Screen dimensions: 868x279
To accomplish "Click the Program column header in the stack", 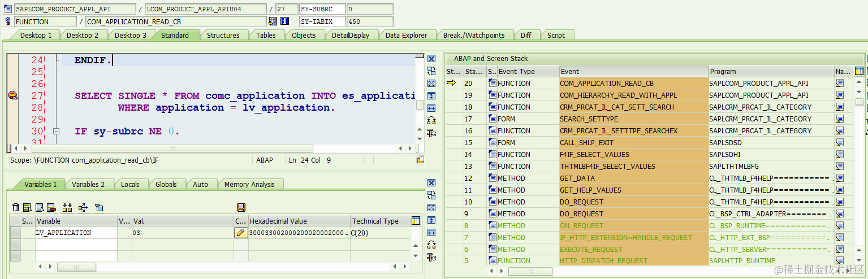I will tap(771, 71).
